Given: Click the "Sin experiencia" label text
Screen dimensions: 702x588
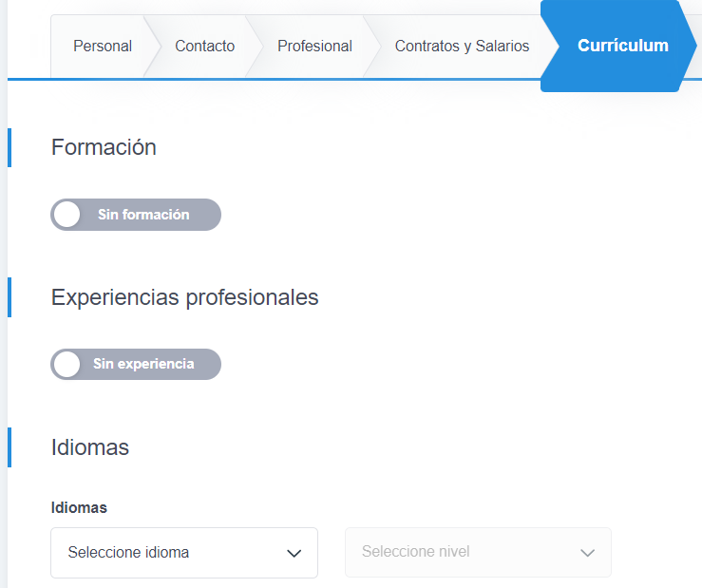Looking at the screenshot, I should pos(143,364).
